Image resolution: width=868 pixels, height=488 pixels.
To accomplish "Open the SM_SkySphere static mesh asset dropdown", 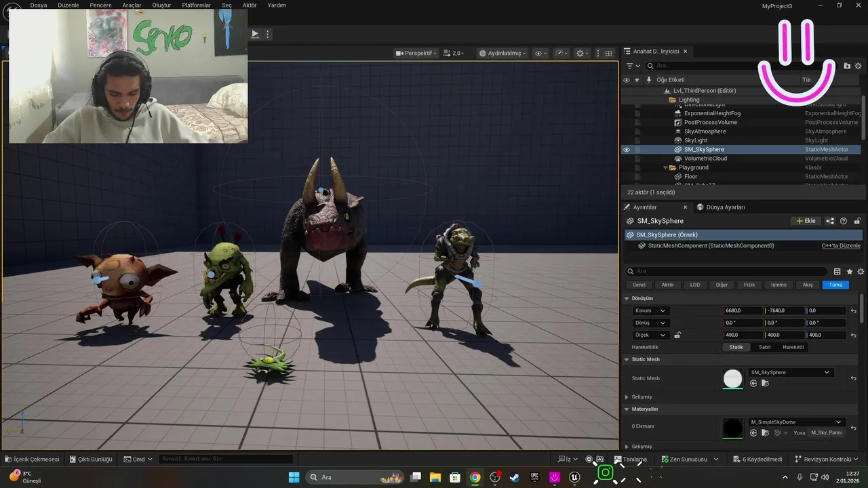I will pyautogui.click(x=791, y=372).
